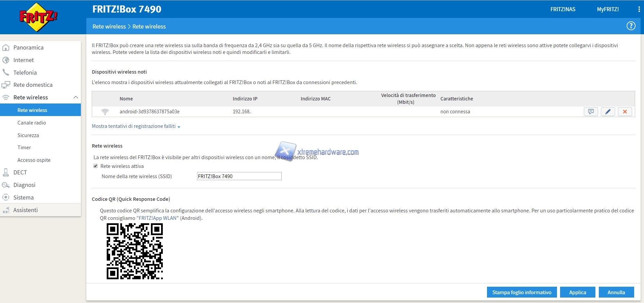The width and height of the screenshot is (644, 303).
Task: Open Panoramica in the sidebar
Action: (28, 48)
